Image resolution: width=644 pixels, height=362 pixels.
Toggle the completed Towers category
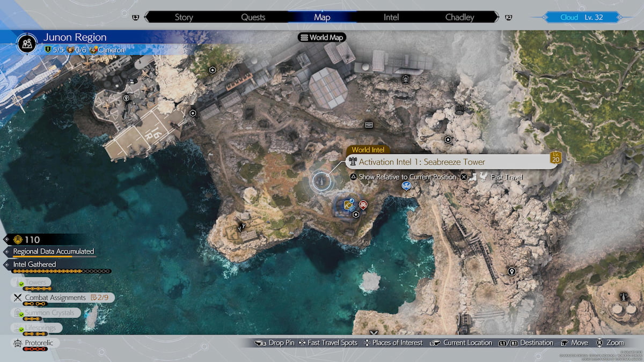point(35,282)
